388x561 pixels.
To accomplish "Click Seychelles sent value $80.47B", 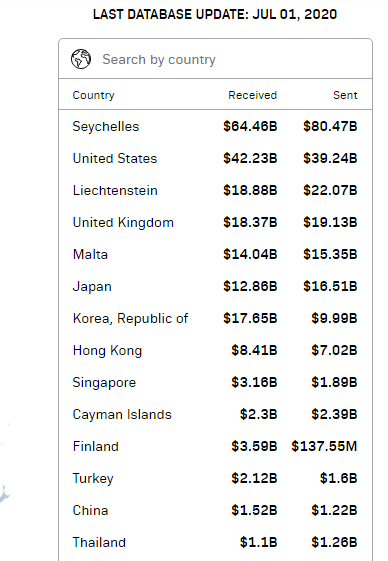I will [x=330, y=126].
